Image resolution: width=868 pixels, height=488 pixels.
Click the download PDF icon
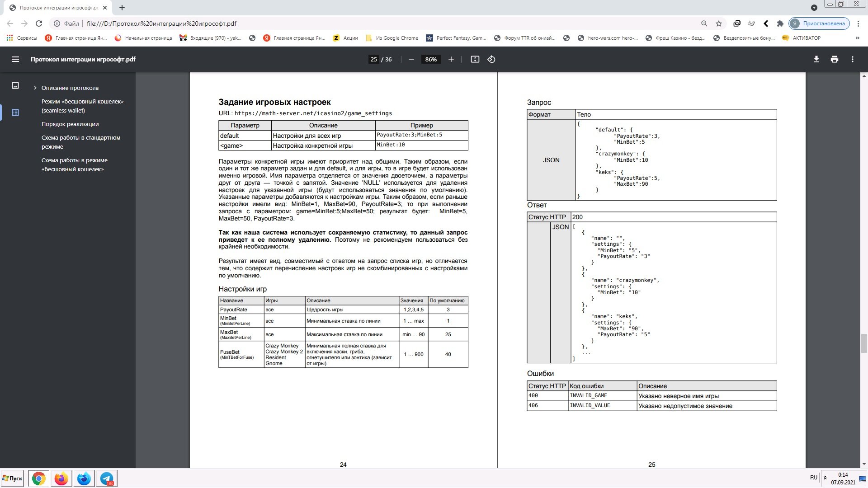[x=816, y=59]
